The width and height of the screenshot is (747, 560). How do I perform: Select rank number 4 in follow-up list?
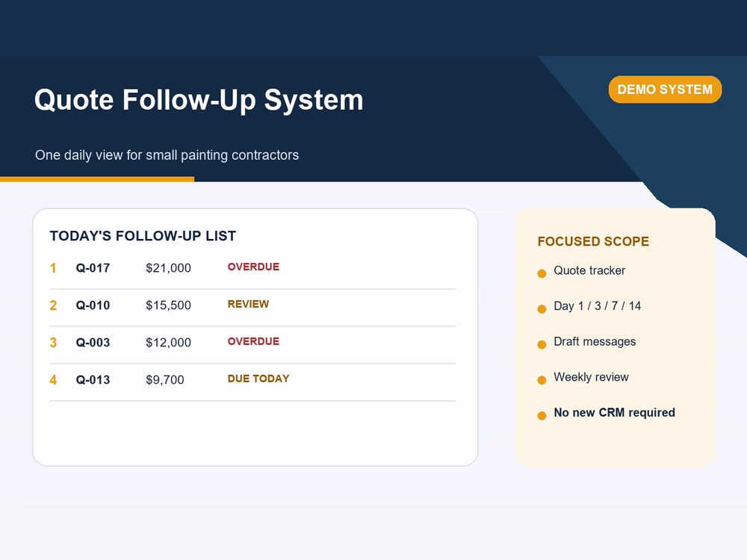click(x=53, y=379)
